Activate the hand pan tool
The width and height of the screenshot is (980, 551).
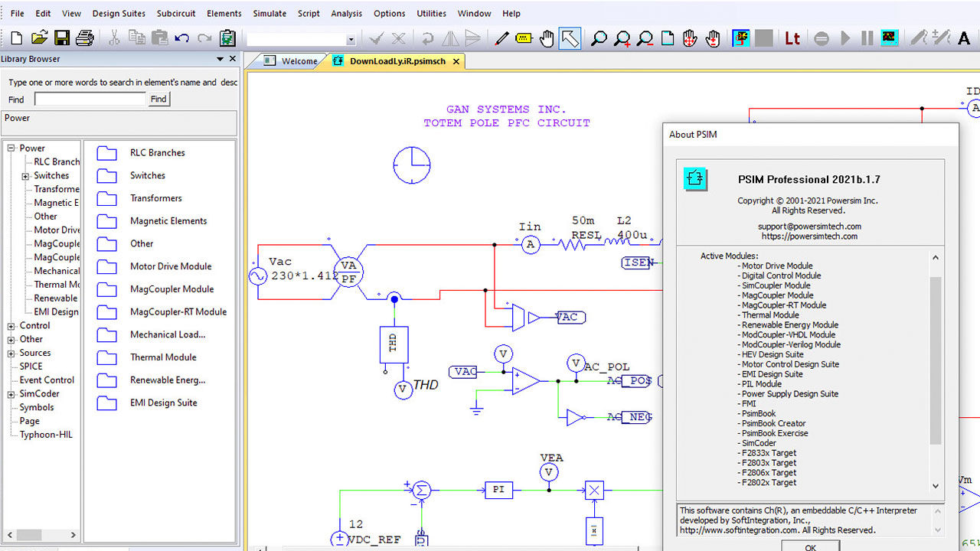point(546,38)
